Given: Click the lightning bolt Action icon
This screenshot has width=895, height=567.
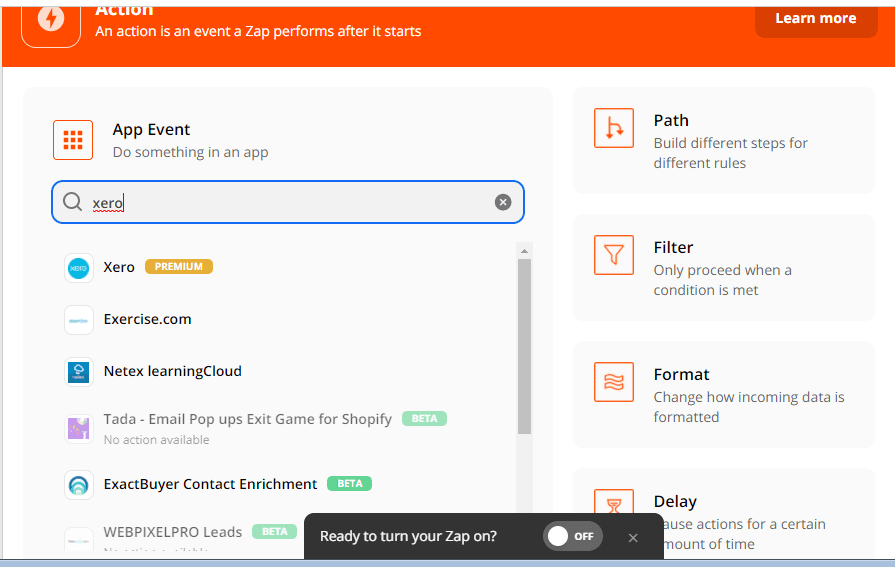Looking at the screenshot, I should pos(51,20).
